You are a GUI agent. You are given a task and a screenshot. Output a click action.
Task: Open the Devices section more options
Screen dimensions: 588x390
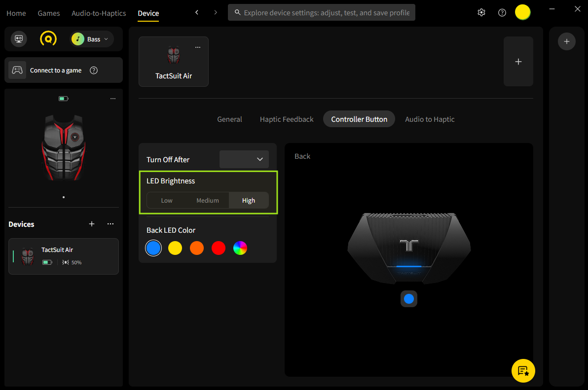110,224
